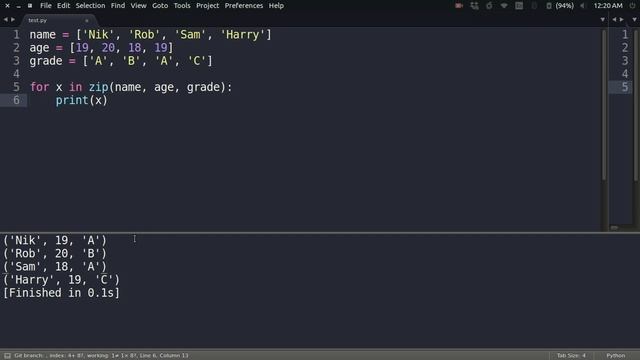
Task: Click the window close X button
Action: coord(7,6)
